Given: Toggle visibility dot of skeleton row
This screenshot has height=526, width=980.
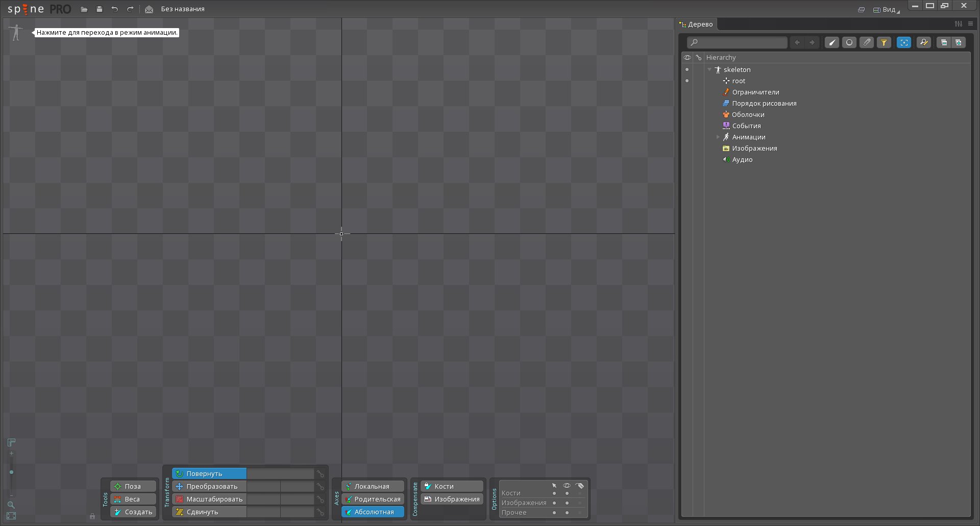Looking at the screenshot, I should [687, 69].
